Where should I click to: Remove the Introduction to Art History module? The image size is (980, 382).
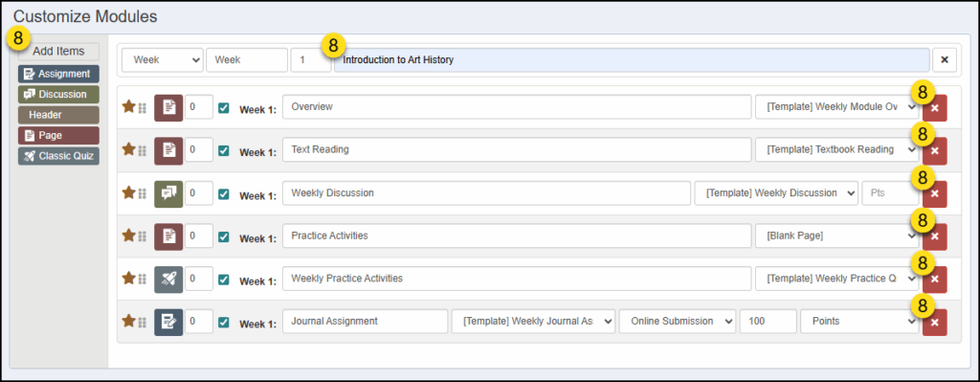(945, 60)
